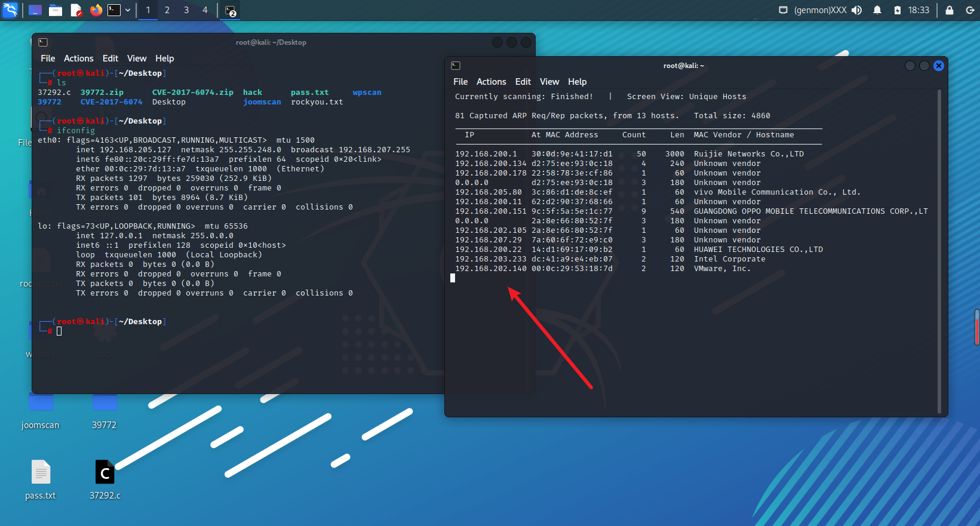Click the display settings tray icon

tap(783, 10)
